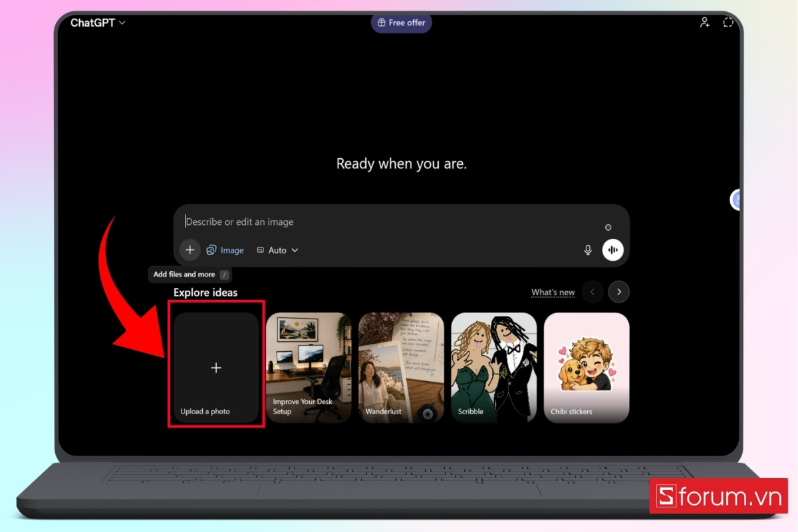
Task: Click the Explore ideas heading
Action: click(x=205, y=293)
